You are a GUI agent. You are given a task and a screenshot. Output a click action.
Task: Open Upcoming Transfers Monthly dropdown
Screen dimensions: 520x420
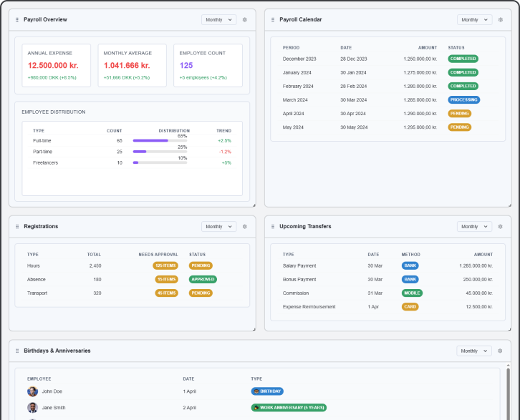(x=475, y=227)
